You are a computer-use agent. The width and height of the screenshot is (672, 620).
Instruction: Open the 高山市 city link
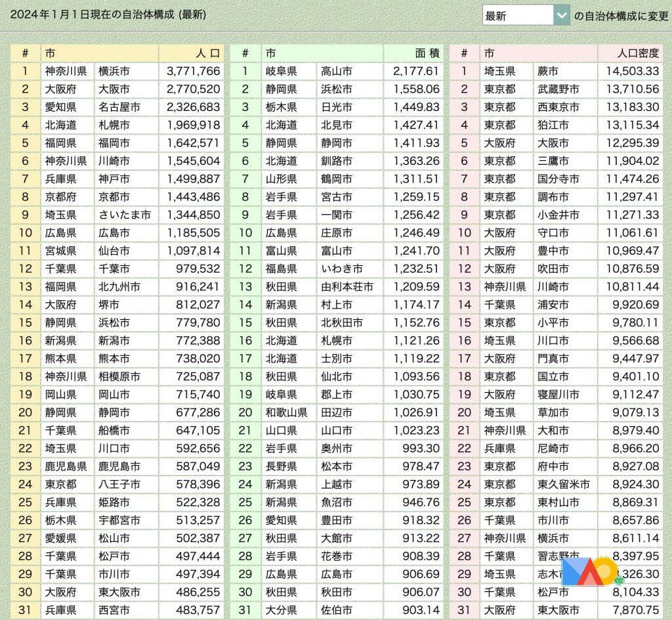click(336, 71)
